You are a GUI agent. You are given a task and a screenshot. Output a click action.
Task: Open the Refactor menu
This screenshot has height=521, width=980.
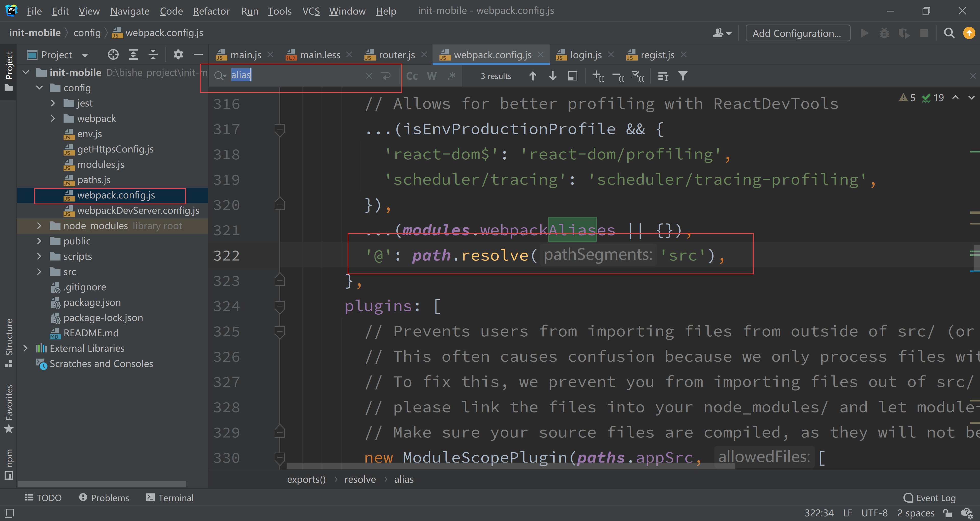point(211,11)
